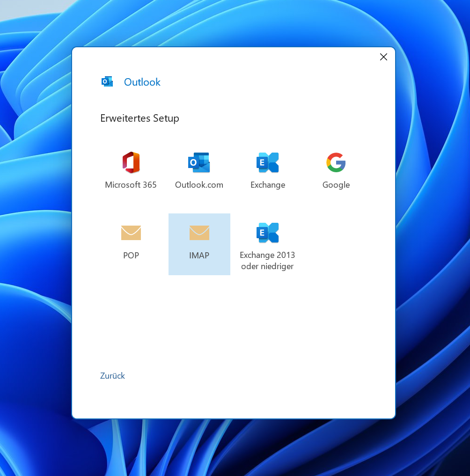The height and width of the screenshot is (476, 470).
Task: Select the 'Microsoft 365' account type label
Action: 131,185
